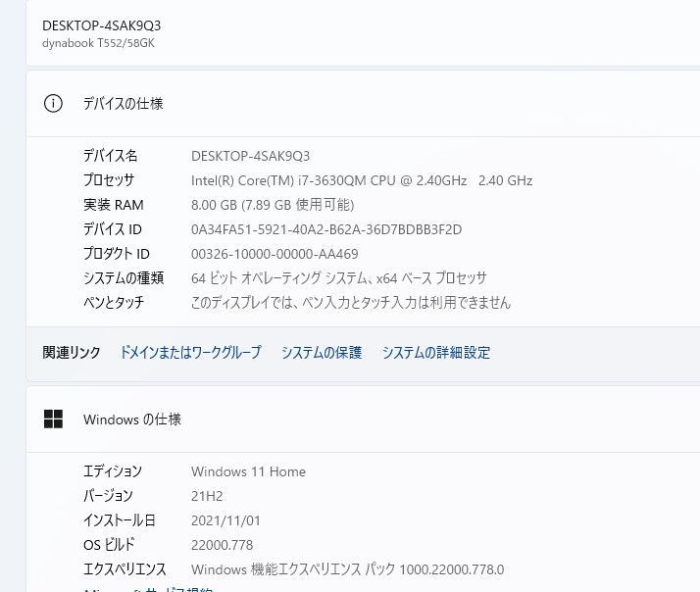
Task: Click the エディション label
Action: (113, 471)
